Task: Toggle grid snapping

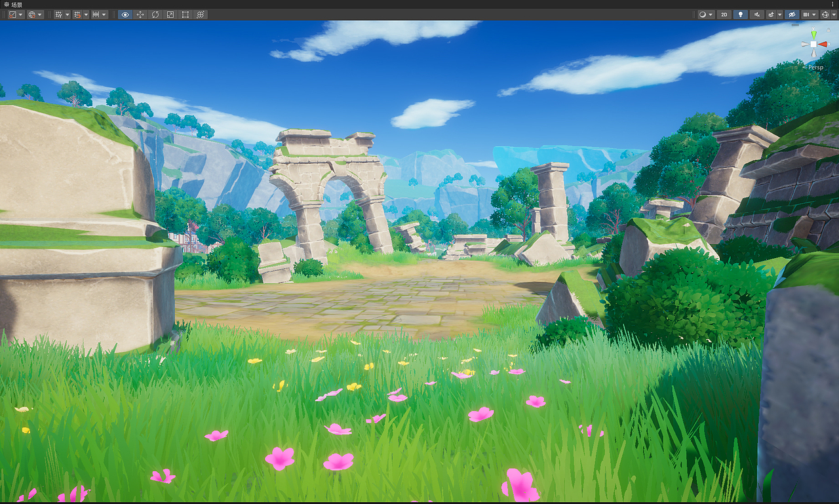Action: pyautogui.click(x=77, y=14)
